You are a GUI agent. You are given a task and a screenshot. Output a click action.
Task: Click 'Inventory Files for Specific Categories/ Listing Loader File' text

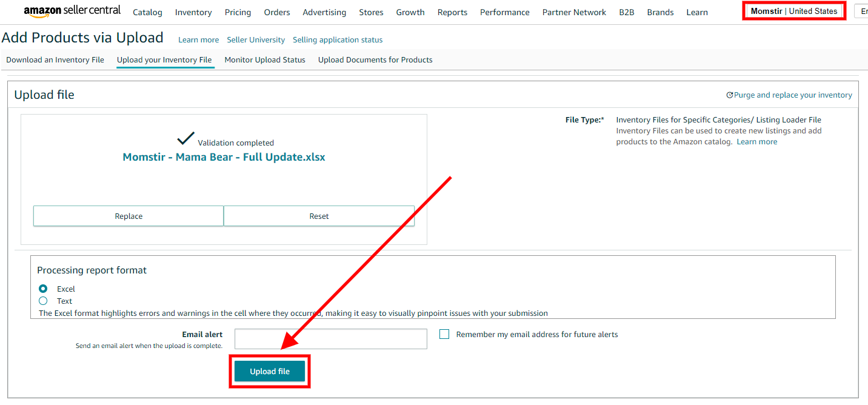[719, 120]
